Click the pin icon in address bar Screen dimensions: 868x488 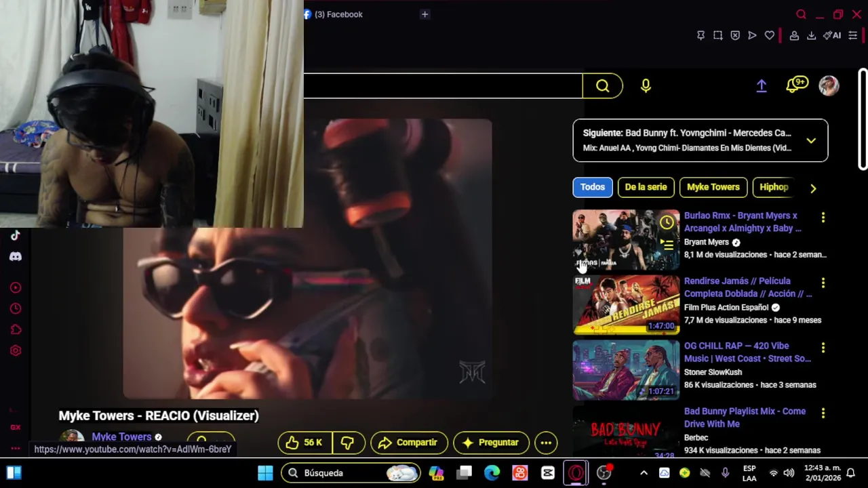tap(701, 35)
